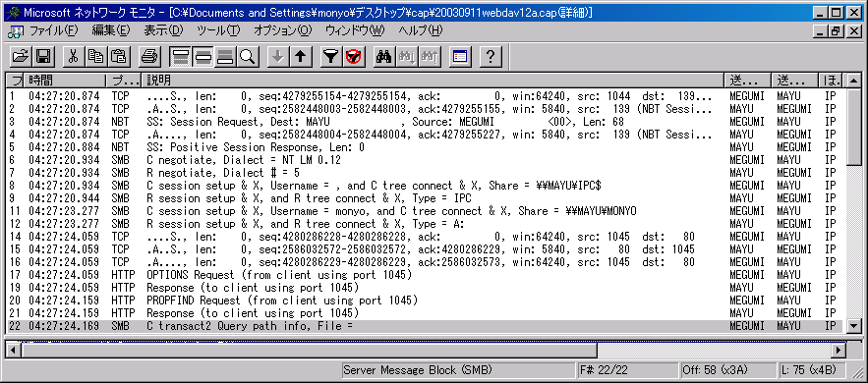The image size is (868, 383).
Task: Click the プ... protocol column header
Action: pyautogui.click(x=124, y=81)
